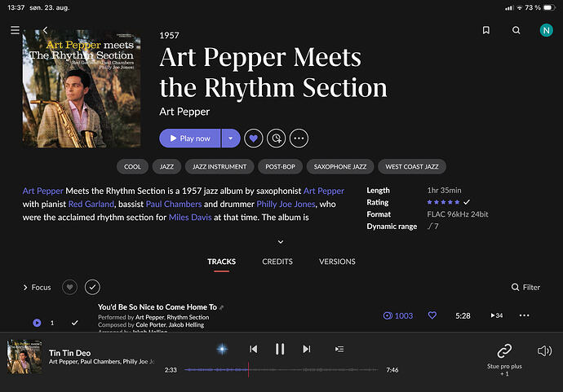Select the SAXOPHONE JAZZ genre tag
This screenshot has height=392, width=563.
340,166
